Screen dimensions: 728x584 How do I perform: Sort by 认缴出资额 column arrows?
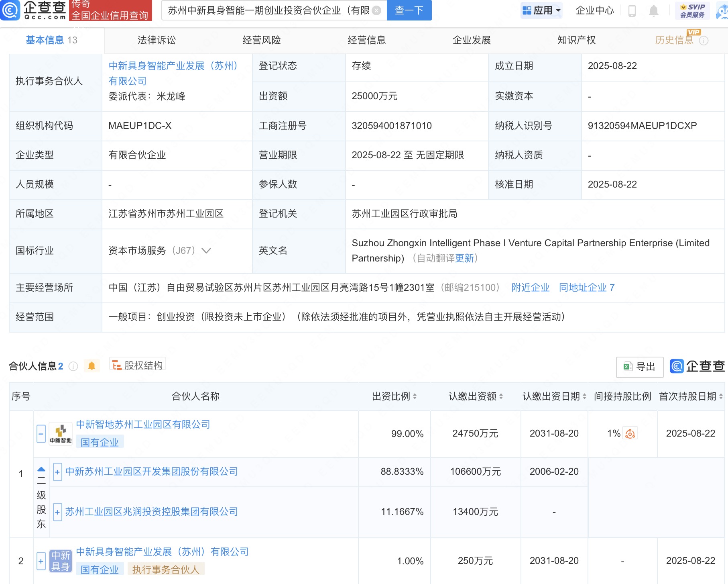(501, 396)
